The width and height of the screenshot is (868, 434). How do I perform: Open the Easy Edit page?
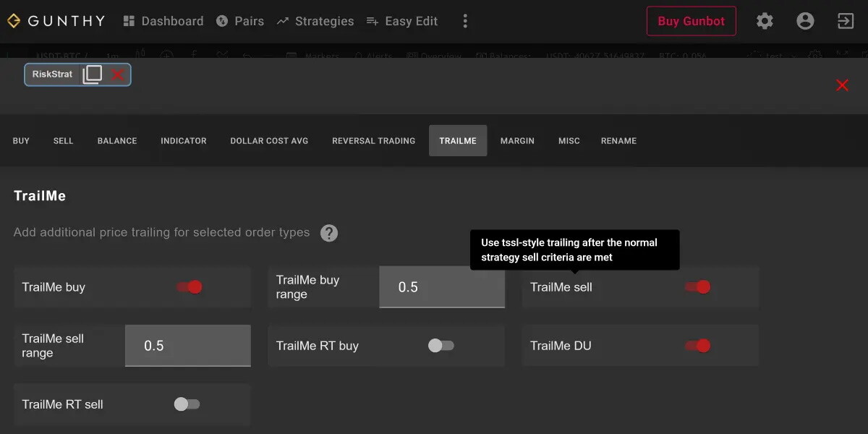coord(402,21)
